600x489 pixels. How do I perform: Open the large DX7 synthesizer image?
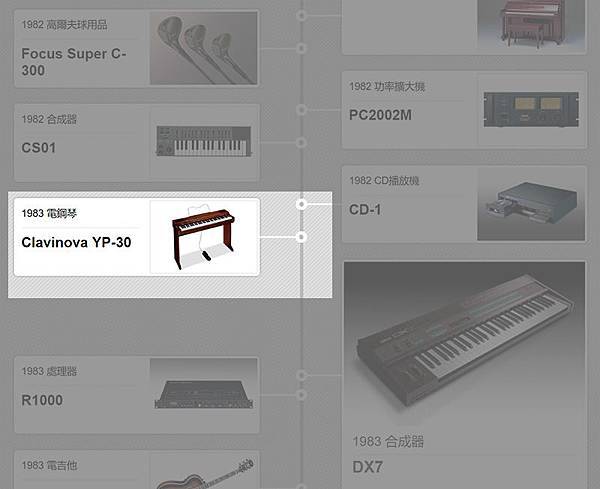tap(465, 344)
